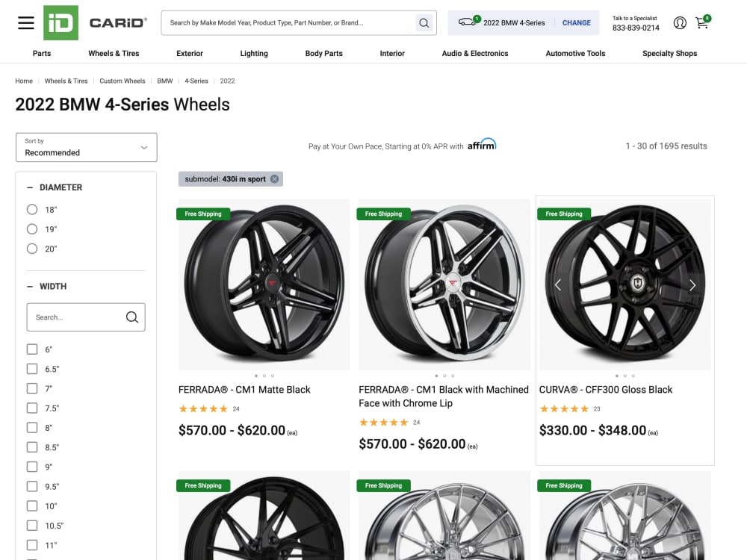Open the user account icon

point(680,23)
